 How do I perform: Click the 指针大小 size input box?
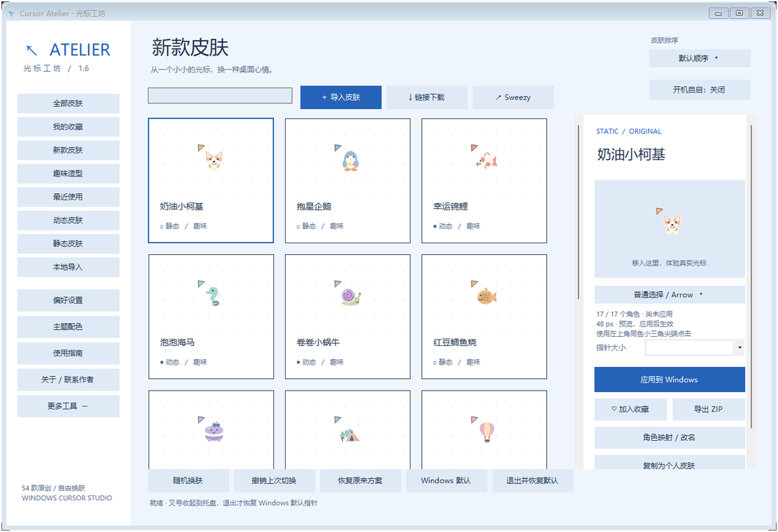(x=689, y=347)
